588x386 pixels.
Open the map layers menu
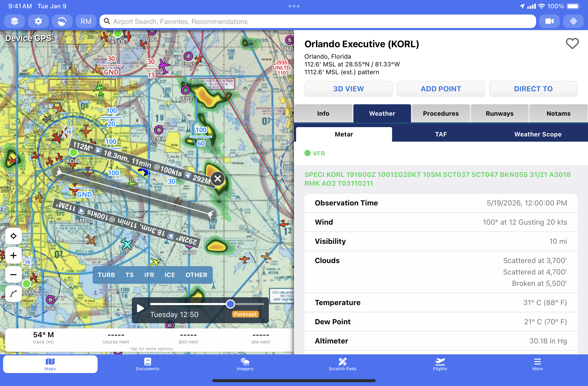[x=15, y=21]
